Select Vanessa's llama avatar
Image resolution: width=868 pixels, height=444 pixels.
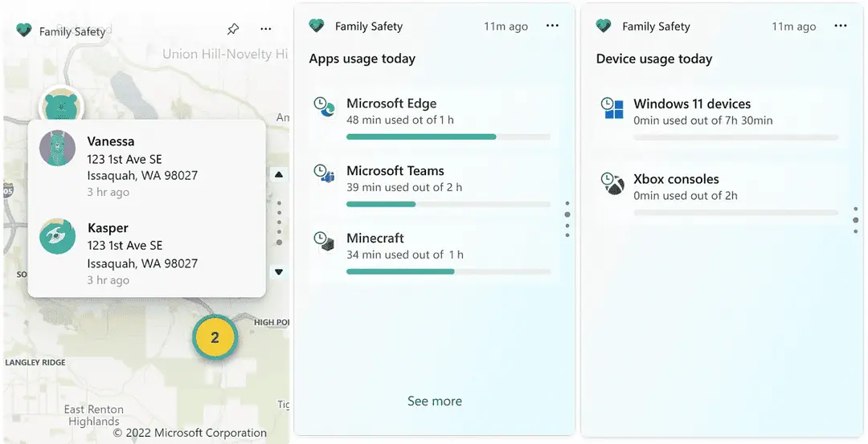58,149
